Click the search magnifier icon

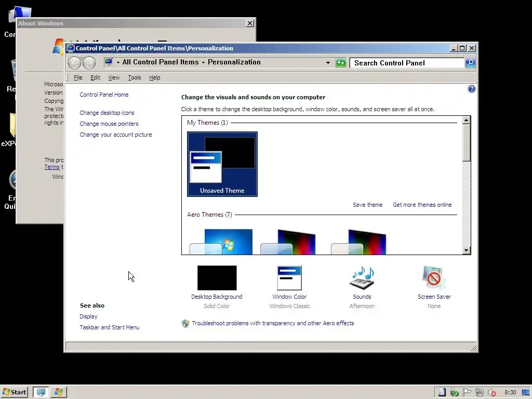coord(470,63)
